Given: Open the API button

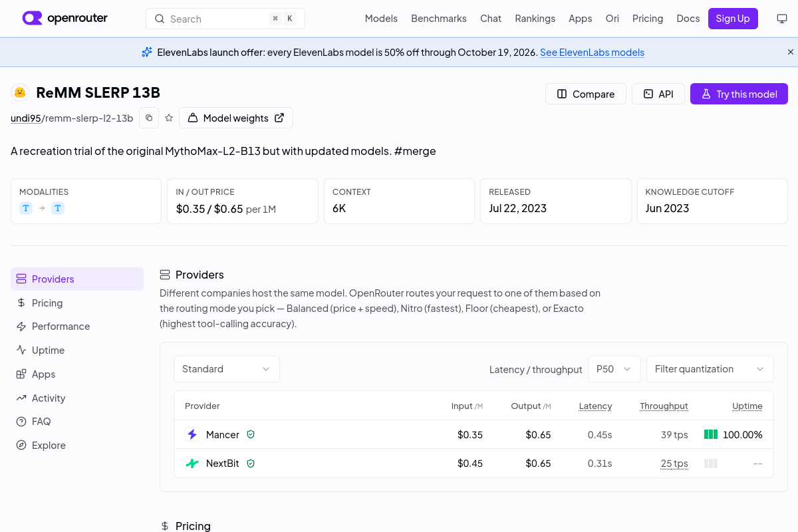Looking at the screenshot, I should tap(658, 94).
